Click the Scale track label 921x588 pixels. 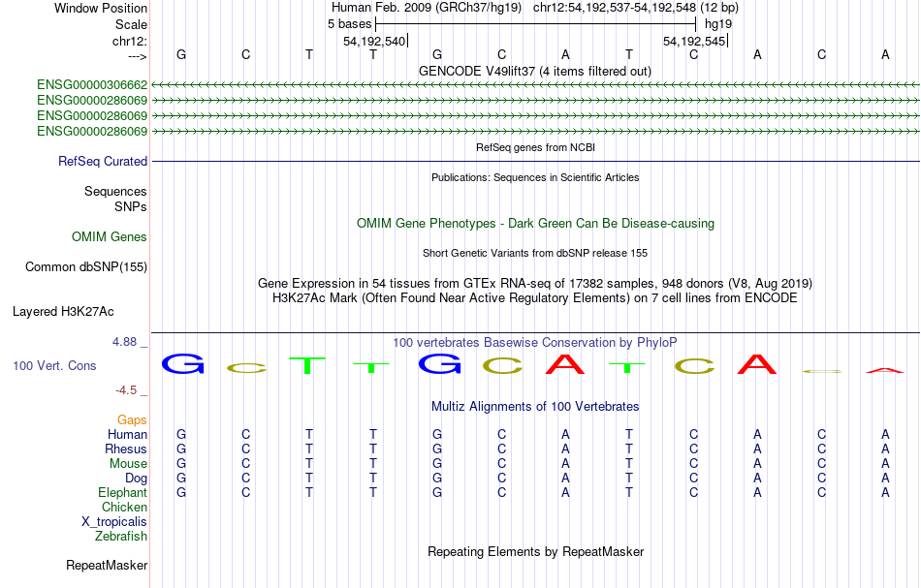[131, 24]
